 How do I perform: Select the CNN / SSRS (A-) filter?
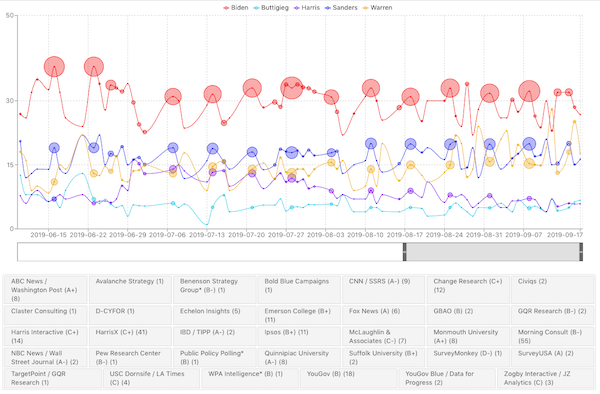[384, 290]
